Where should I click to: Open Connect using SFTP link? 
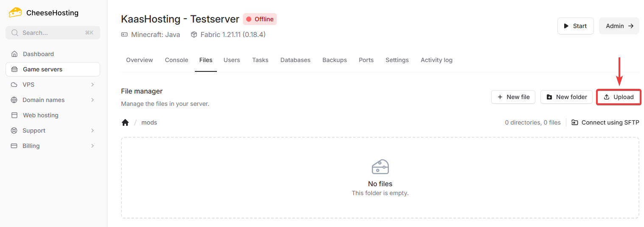[x=605, y=122]
